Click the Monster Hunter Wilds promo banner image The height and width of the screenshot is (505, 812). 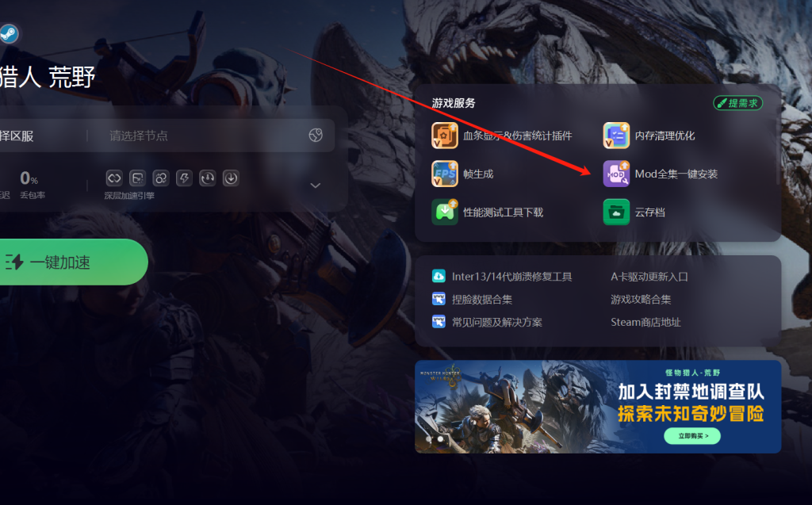click(x=598, y=407)
